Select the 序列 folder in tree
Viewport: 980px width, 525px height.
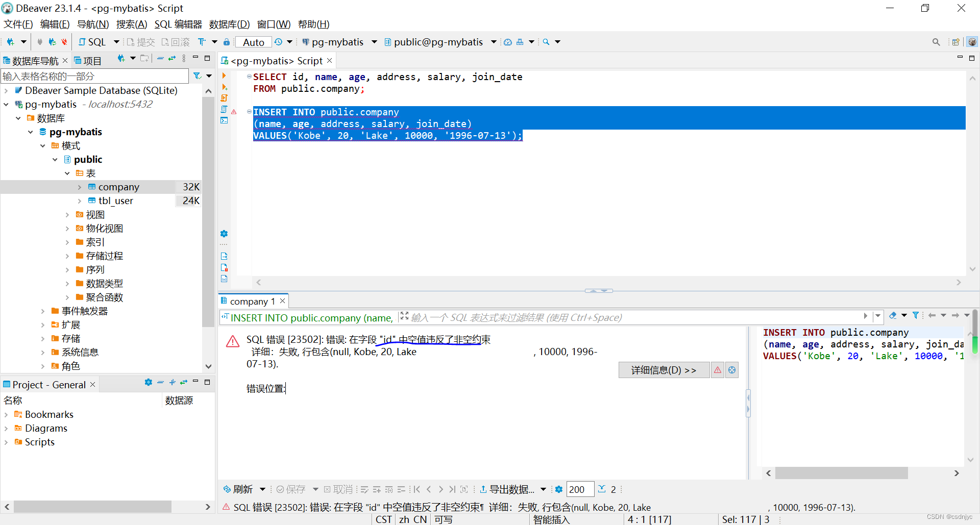coord(95,270)
